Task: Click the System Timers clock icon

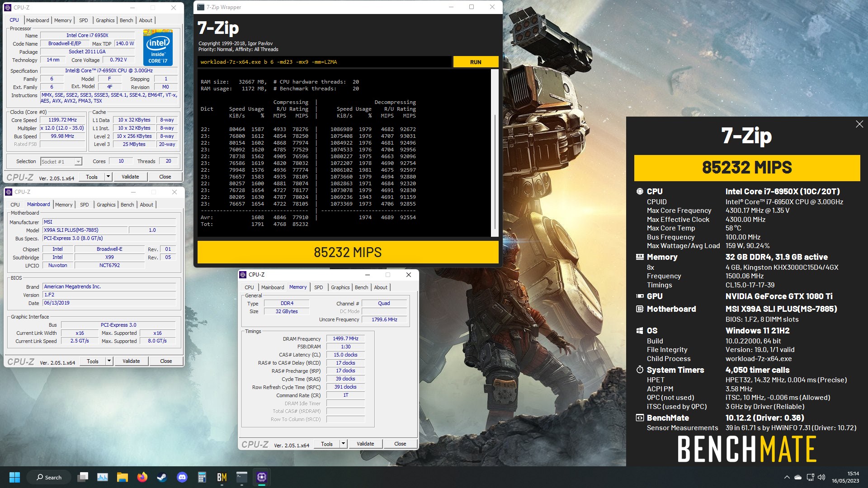Action: [x=640, y=370]
